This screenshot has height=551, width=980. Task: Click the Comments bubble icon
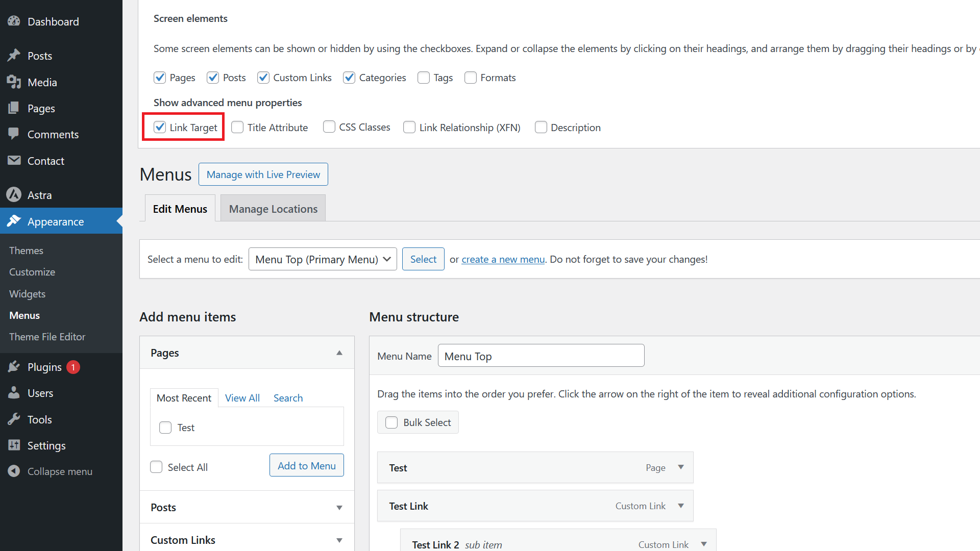(14, 134)
